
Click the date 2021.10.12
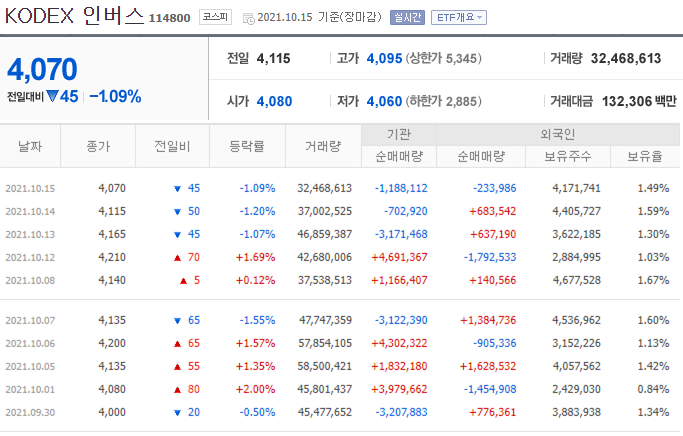tap(30, 257)
